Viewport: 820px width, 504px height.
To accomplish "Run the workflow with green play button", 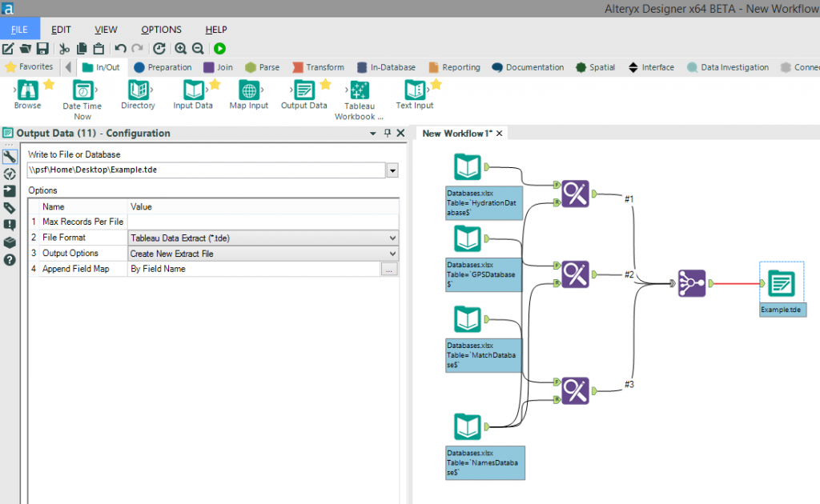I will tap(219, 49).
